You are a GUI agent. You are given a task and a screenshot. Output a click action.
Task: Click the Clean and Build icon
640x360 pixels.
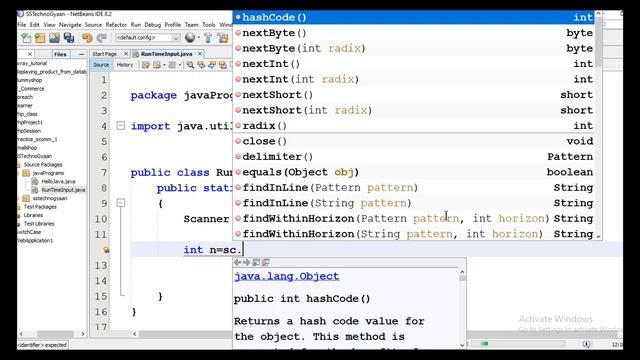(x=223, y=38)
